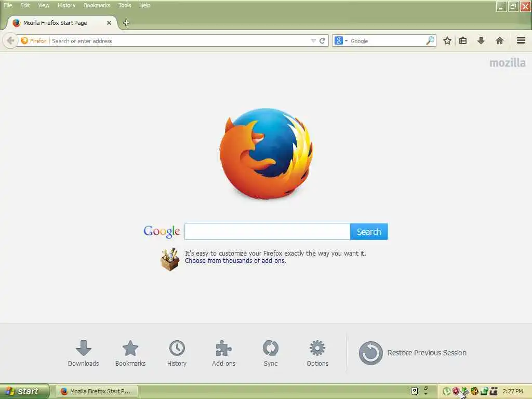The image size is (532, 399).
Task: Open the Tools menu
Action: [x=125, y=5]
